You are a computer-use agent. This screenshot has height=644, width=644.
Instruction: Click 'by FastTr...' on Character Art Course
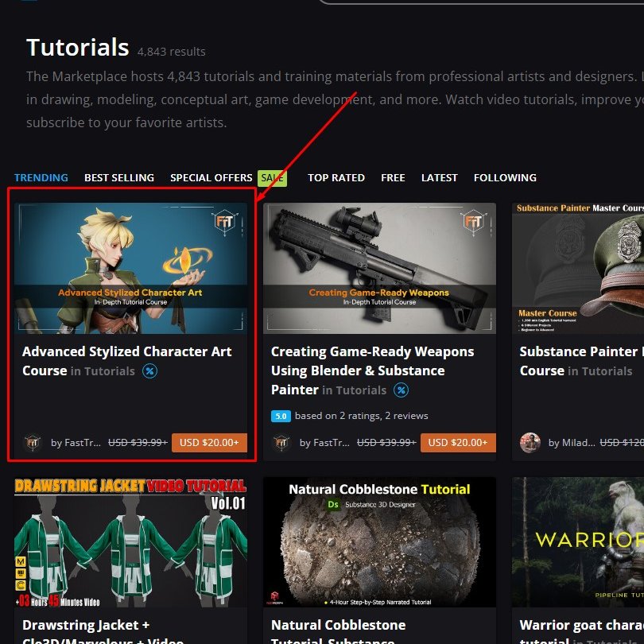point(76,443)
